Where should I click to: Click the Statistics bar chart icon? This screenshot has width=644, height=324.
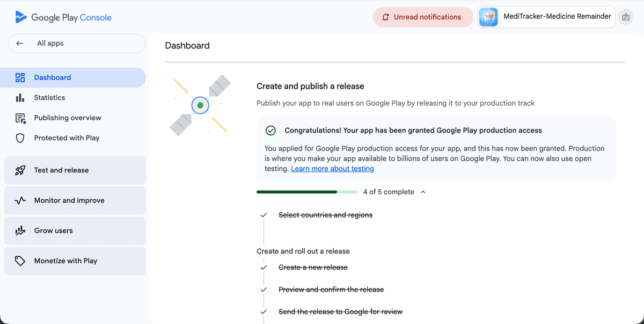pos(20,98)
